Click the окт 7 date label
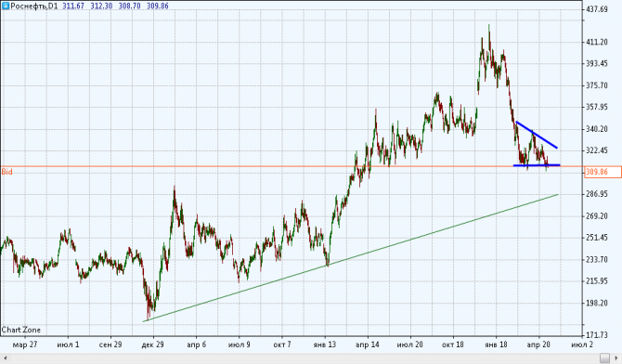Screen dimensions: 622x364 click(282, 344)
